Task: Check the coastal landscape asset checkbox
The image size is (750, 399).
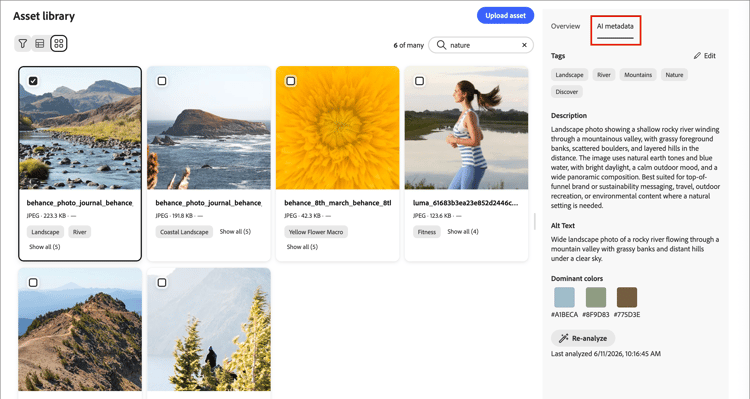Action: pyautogui.click(x=162, y=81)
